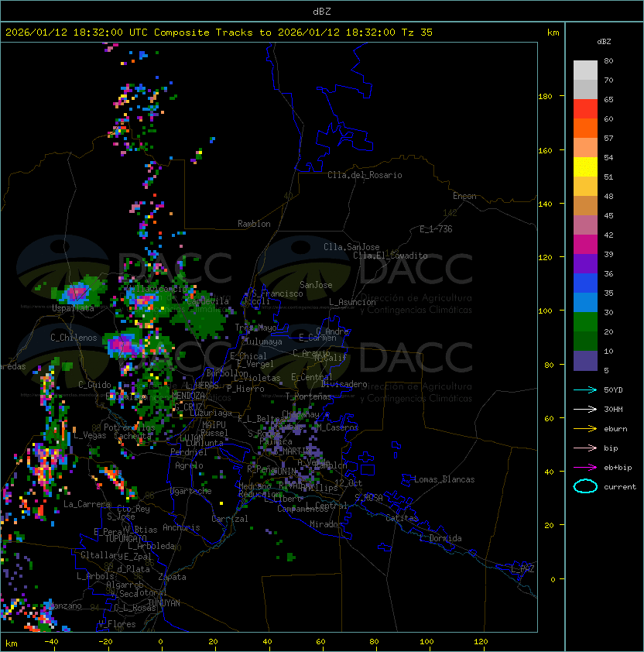Click the '160' y-axis tick label
Image resolution: width=644 pixels, height=652 pixels.
(x=545, y=150)
